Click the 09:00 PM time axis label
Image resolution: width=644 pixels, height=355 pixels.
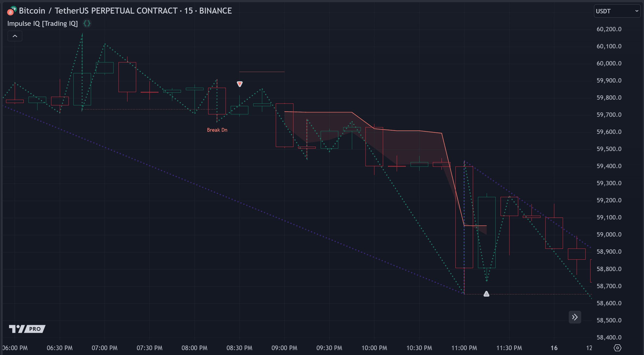click(285, 348)
